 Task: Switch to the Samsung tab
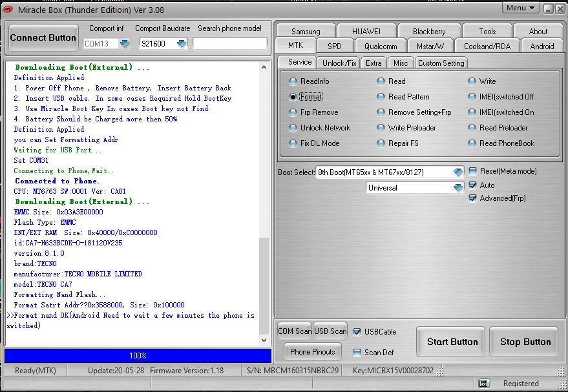coord(306,32)
